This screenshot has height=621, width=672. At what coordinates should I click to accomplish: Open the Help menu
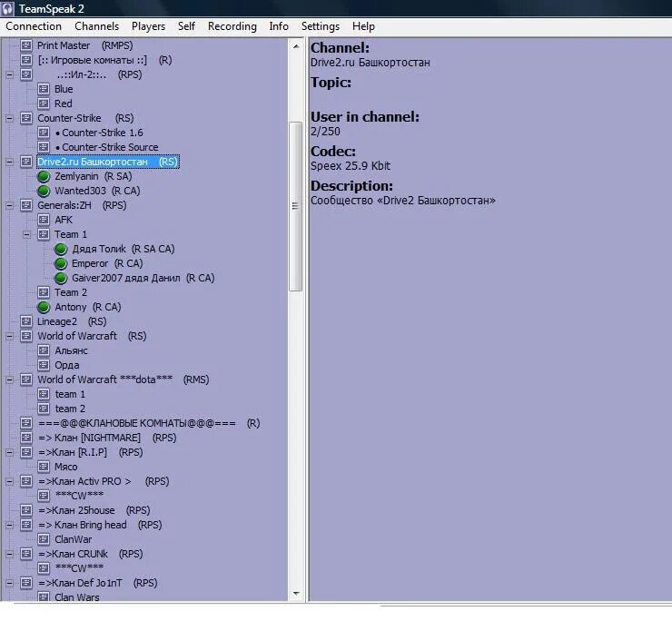[363, 26]
